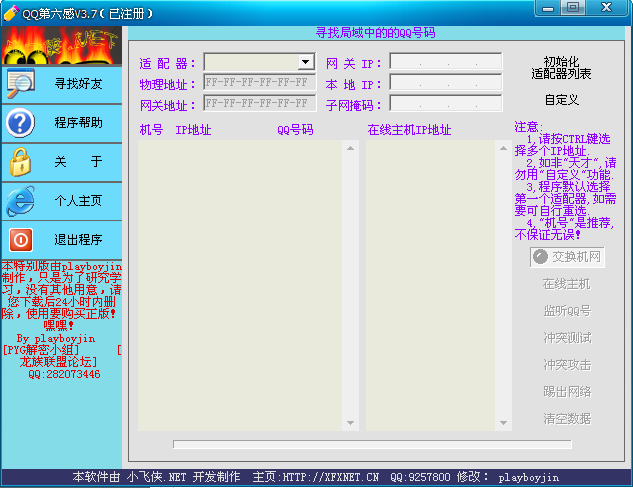
Task: Click the IP地址 column header
Action: pos(193,130)
